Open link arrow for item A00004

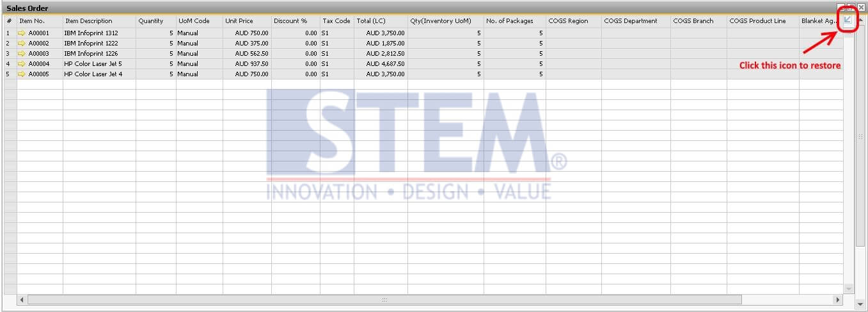click(22, 64)
